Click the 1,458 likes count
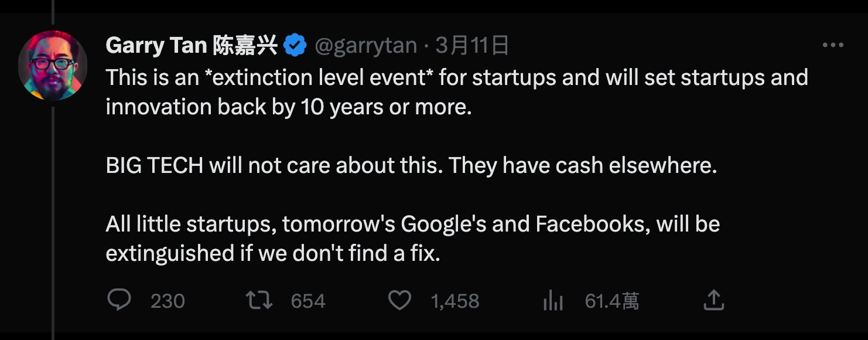868x340 pixels. pyautogui.click(x=454, y=301)
